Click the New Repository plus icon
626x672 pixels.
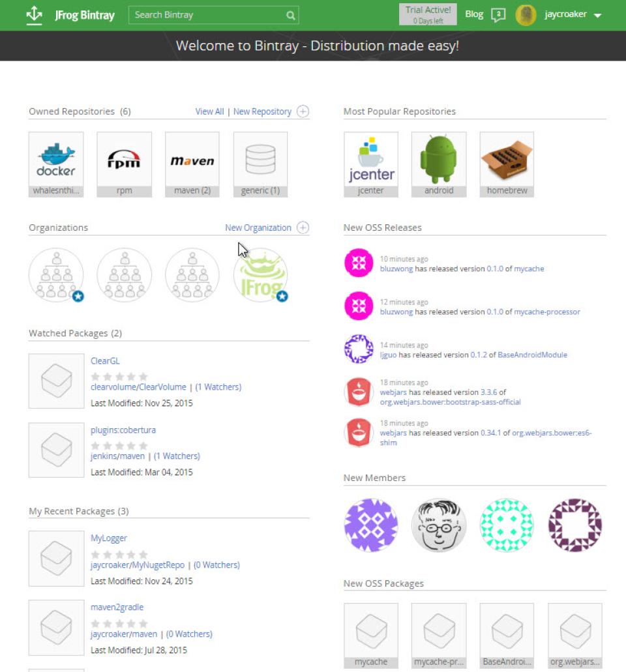tap(303, 111)
